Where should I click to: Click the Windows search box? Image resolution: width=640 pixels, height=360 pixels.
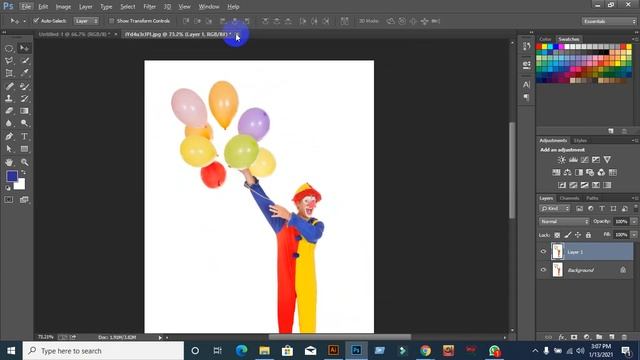tap(103, 351)
